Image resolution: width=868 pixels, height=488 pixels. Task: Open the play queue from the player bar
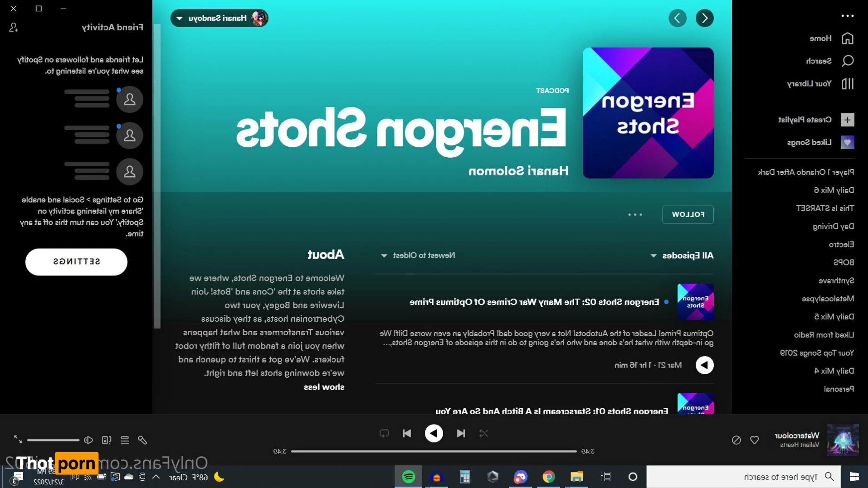click(x=125, y=440)
